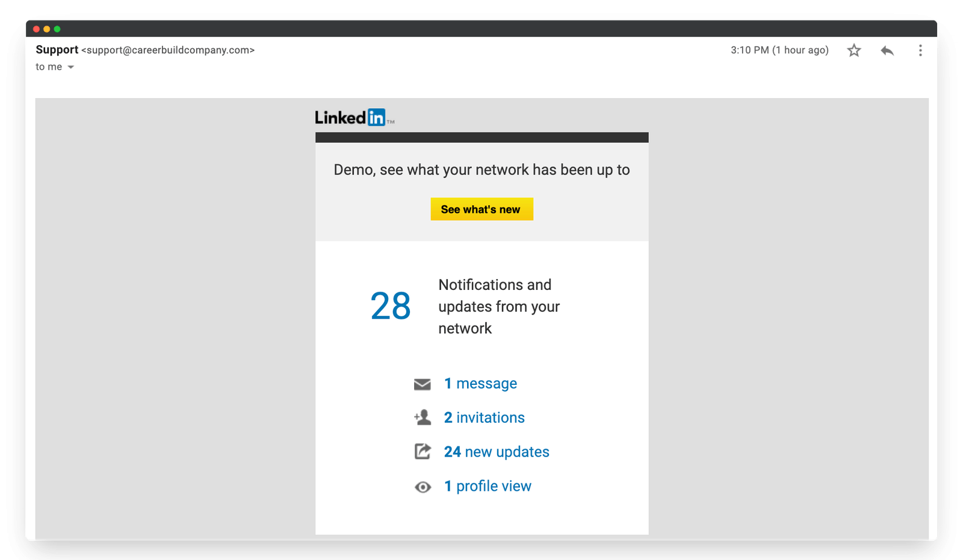963x560 pixels.
Task: Open the 2 invitations link
Action: point(484,417)
